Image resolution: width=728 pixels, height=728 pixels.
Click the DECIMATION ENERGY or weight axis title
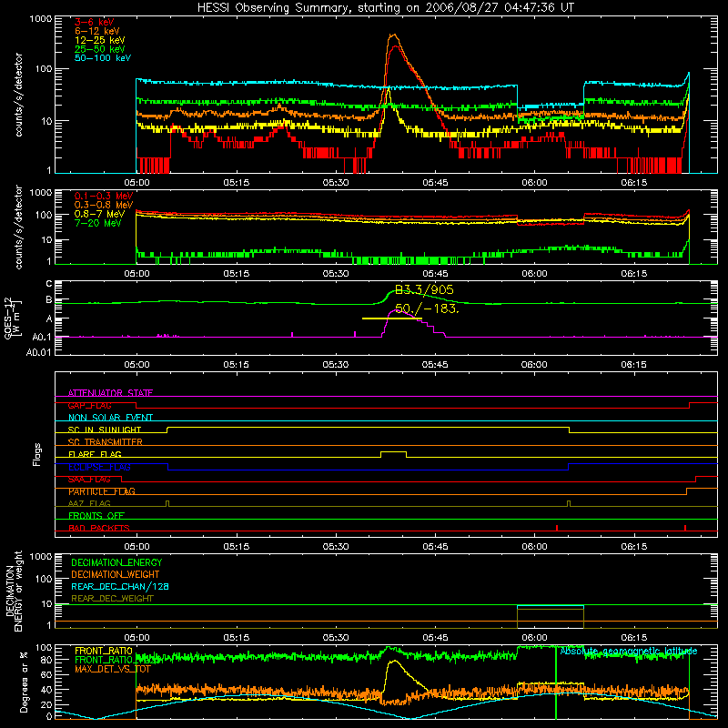[x=14, y=591]
